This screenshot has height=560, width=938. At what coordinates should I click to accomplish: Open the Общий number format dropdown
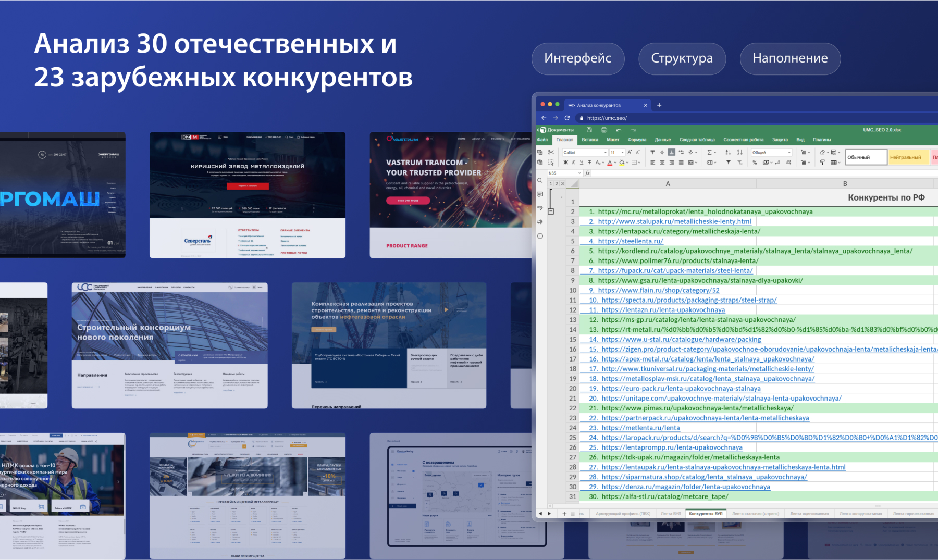[x=789, y=153]
